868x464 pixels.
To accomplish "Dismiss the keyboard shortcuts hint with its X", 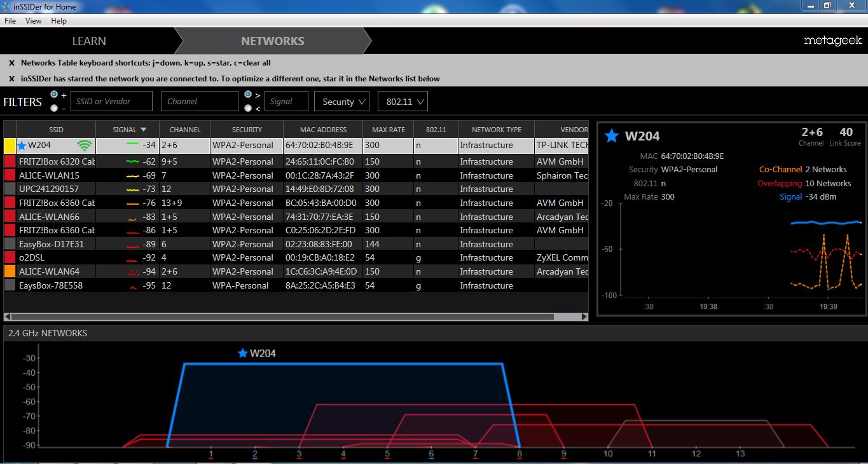I will tap(11, 63).
